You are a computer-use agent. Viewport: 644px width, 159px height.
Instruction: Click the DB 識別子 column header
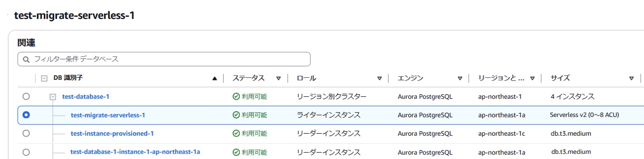pyautogui.click(x=68, y=78)
